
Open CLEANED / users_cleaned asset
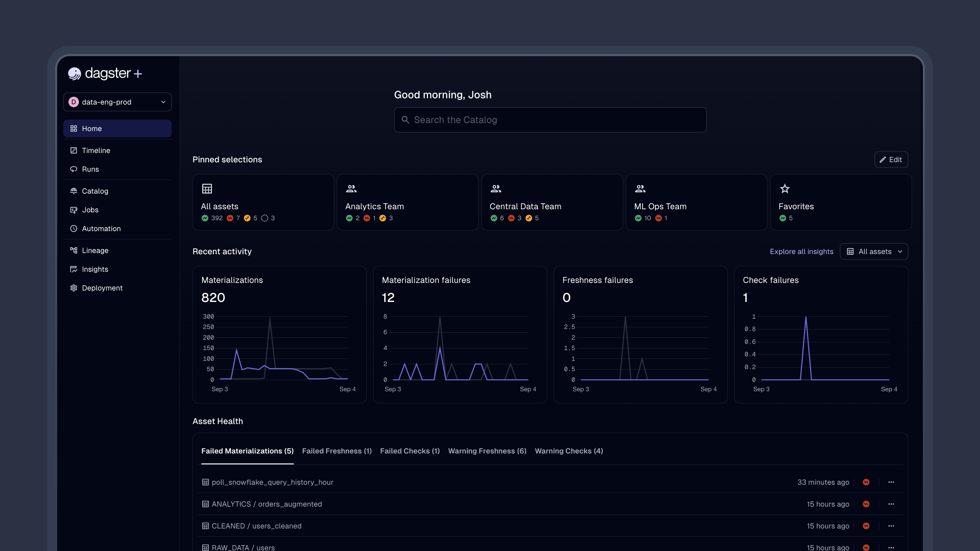[x=256, y=526]
